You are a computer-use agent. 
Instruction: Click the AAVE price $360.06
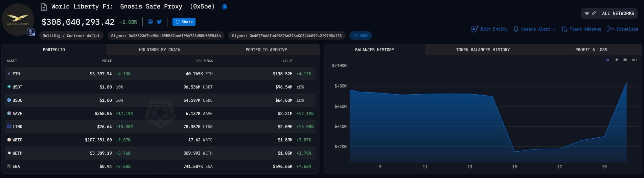[x=103, y=113]
